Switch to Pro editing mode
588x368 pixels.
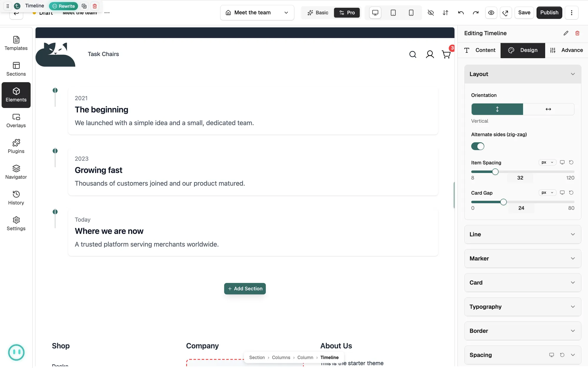(x=347, y=13)
